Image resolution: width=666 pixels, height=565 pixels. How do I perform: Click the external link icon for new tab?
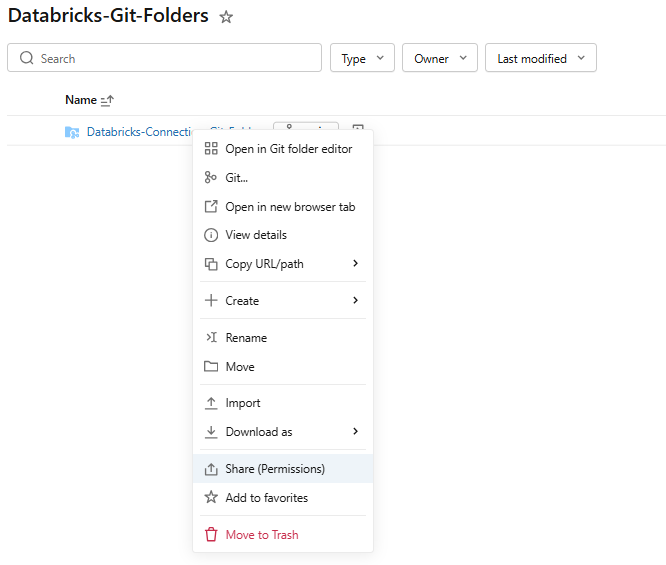pyautogui.click(x=211, y=206)
